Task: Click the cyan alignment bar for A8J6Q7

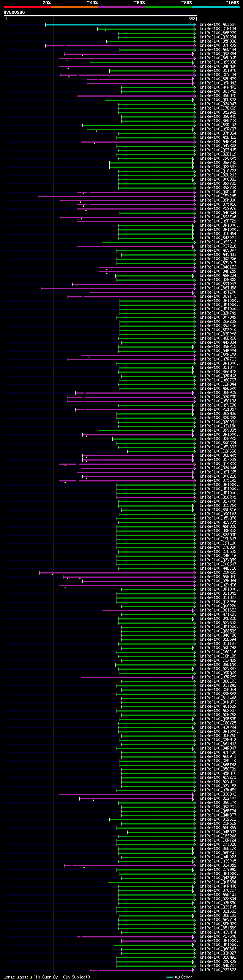Action: [x=120, y=25]
